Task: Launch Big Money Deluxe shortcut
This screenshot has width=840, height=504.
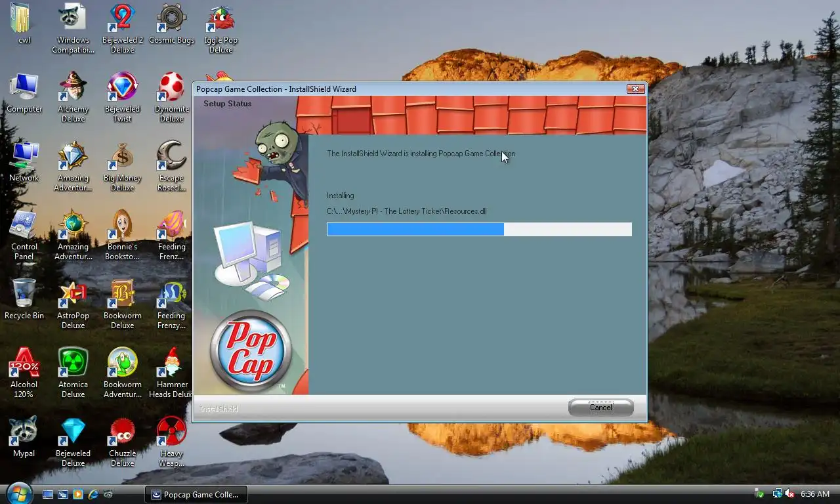Action: (122, 167)
